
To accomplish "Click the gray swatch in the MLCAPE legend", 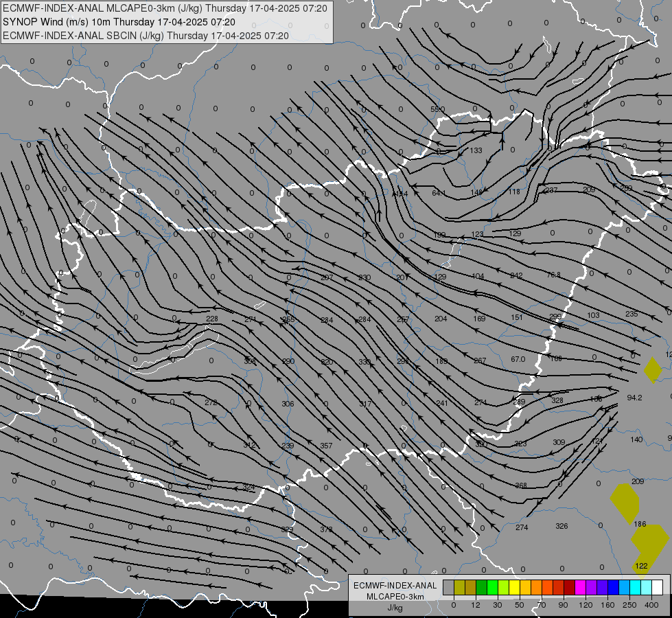I will (448, 587).
